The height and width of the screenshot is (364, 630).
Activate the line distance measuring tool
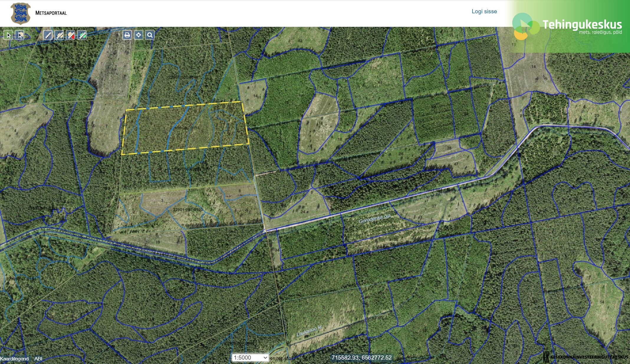pyautogui.click(x=48, y=35)
